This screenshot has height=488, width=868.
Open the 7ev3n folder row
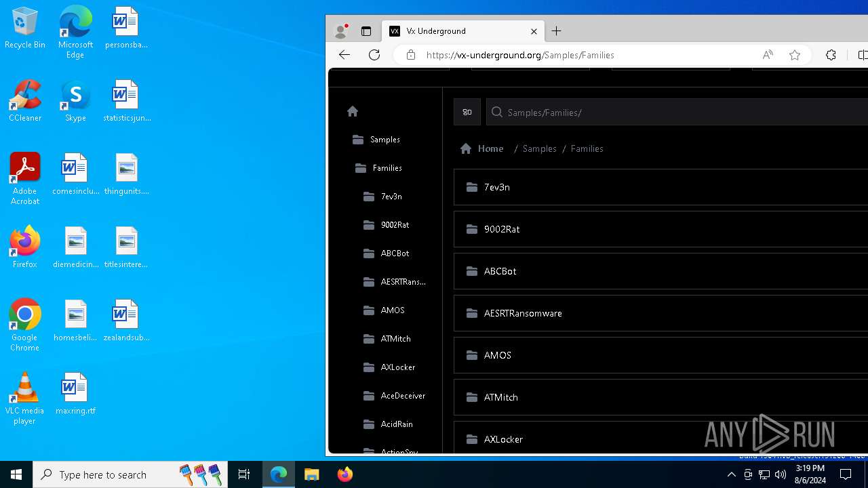(x=660, y=187)
